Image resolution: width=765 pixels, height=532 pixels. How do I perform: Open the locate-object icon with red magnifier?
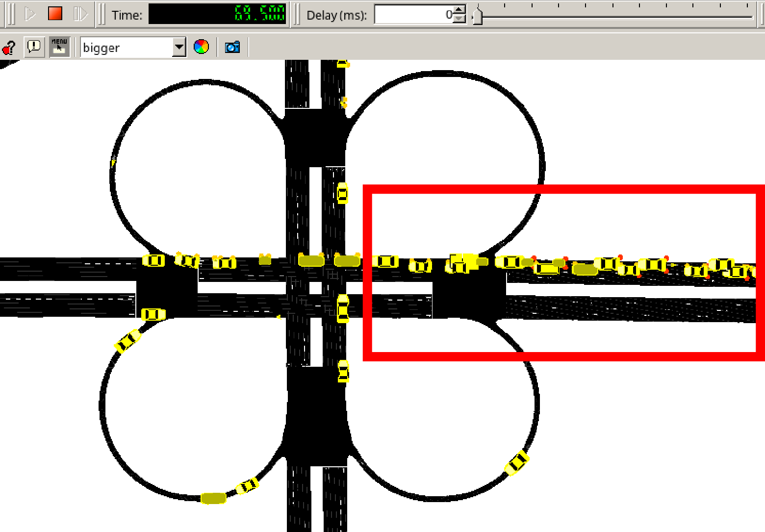coord(8,48)
